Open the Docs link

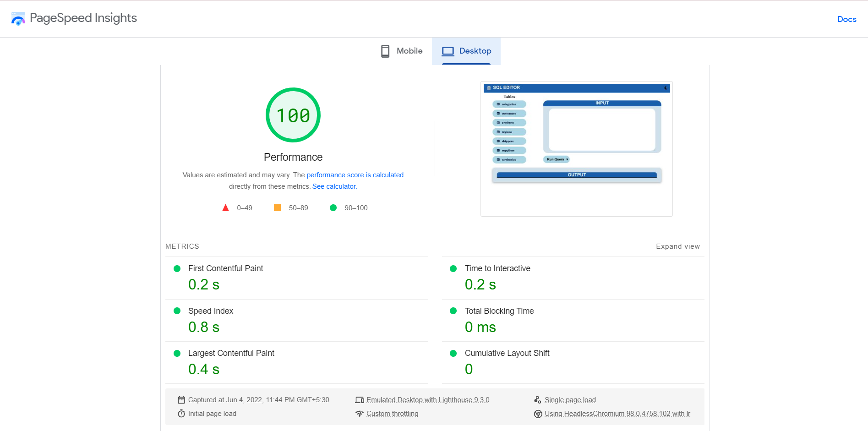846,19
